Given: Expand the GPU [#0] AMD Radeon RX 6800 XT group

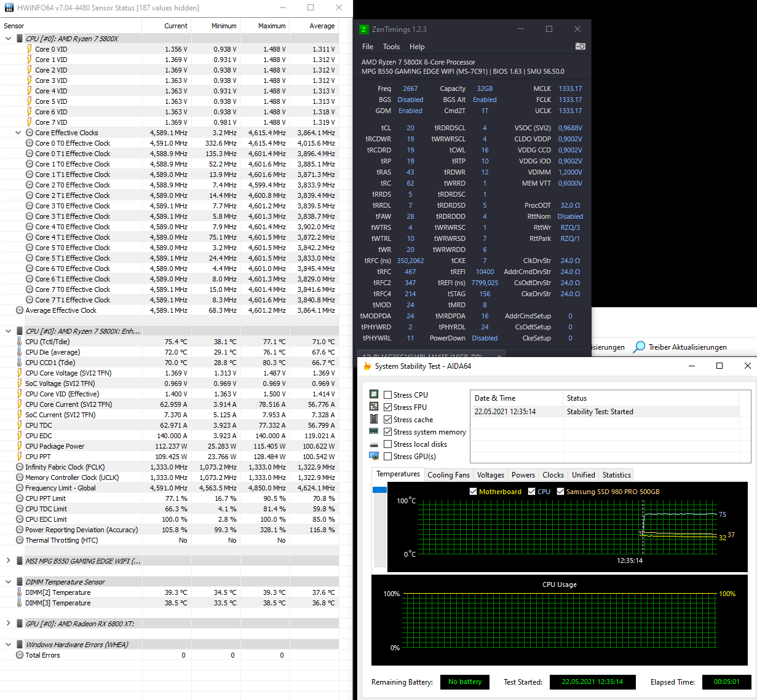Looking at the screenshot, I should (8, 624).
